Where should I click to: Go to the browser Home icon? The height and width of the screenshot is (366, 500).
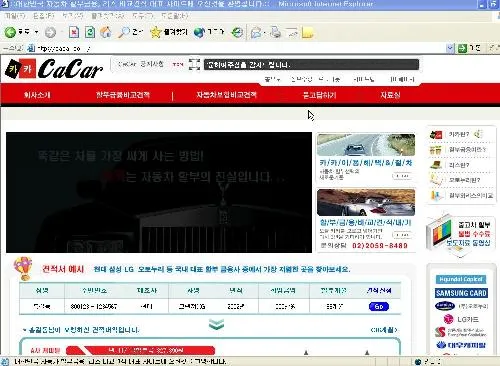click(x=106, y=32)
